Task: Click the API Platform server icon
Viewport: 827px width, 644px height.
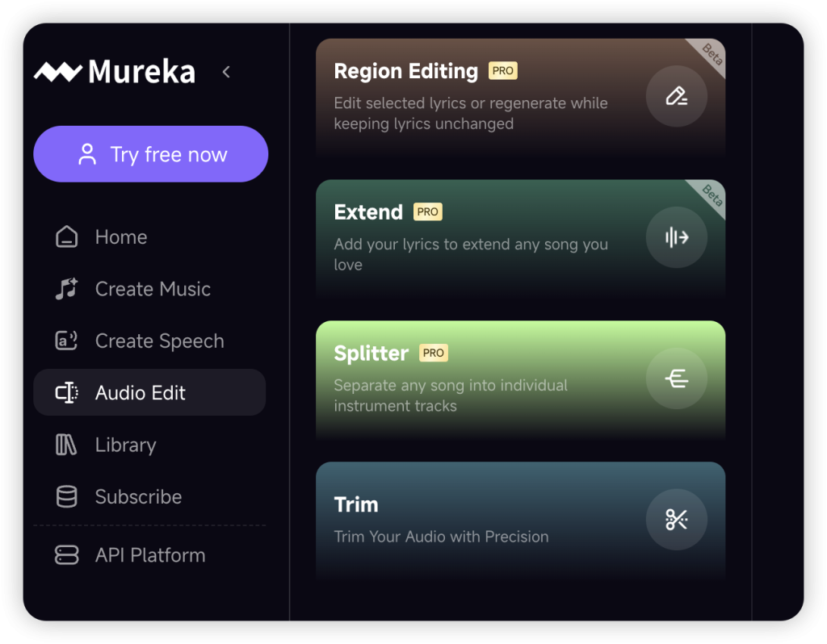Action: [x=66, y=555]
